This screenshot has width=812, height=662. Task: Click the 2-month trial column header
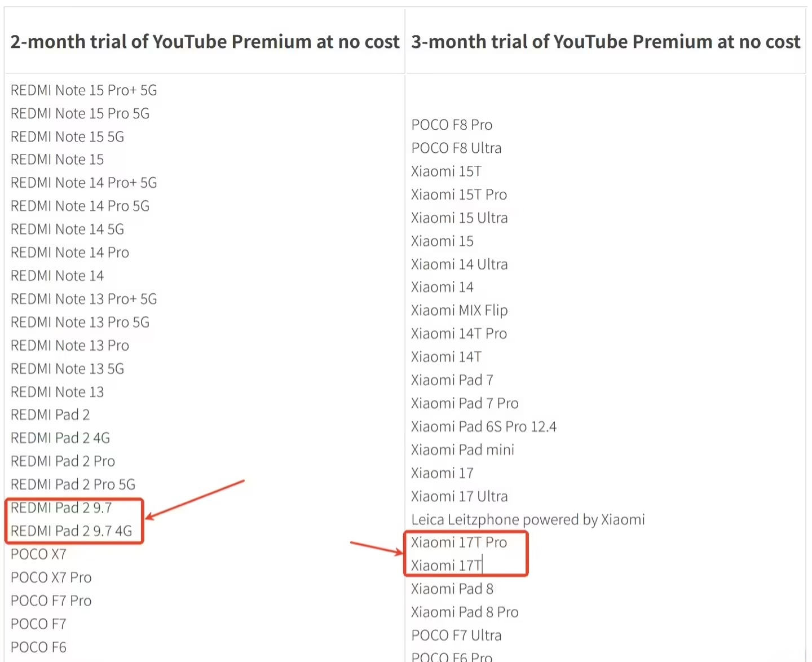click(x=205, y=42)
